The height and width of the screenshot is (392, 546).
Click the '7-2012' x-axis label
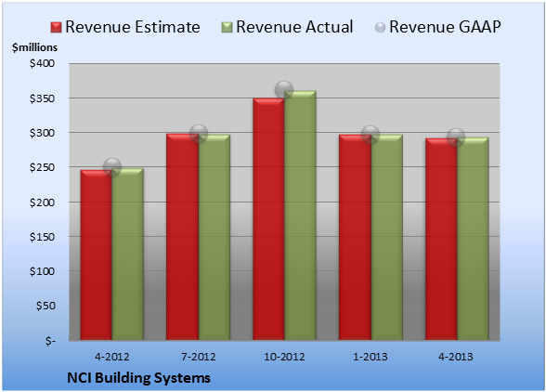click(x=198, y=357)
